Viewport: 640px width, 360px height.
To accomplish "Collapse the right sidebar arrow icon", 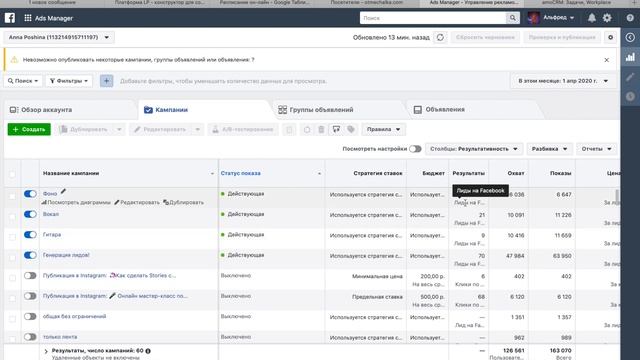I will click(x=630, y=38).
